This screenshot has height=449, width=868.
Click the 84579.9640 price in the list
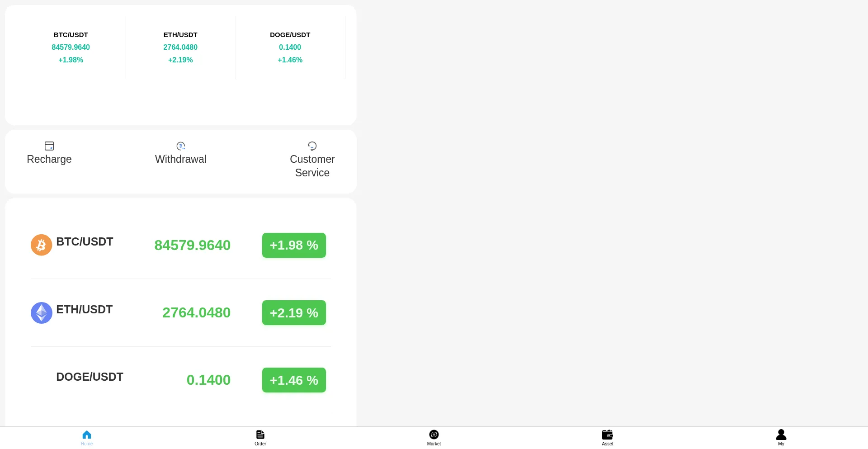pos(193,246)
